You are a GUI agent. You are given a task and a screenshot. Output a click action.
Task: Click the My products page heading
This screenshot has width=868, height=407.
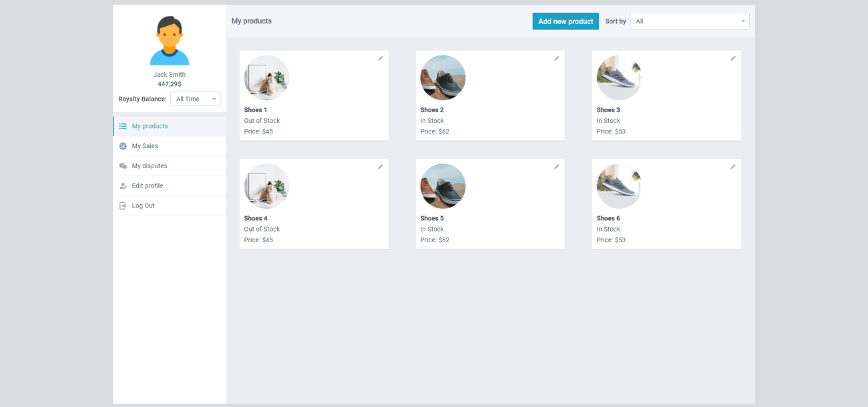[252, 21]
